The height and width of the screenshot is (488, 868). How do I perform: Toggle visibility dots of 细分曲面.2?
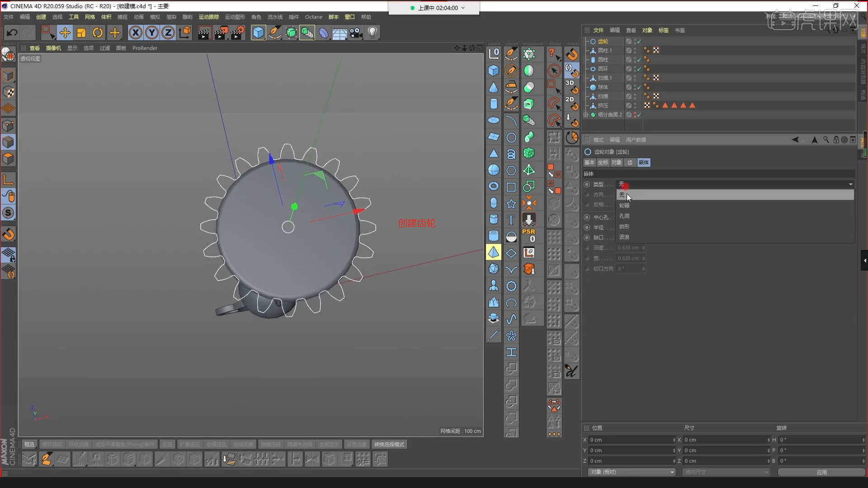pyautogui.click(x=635, y=115)
